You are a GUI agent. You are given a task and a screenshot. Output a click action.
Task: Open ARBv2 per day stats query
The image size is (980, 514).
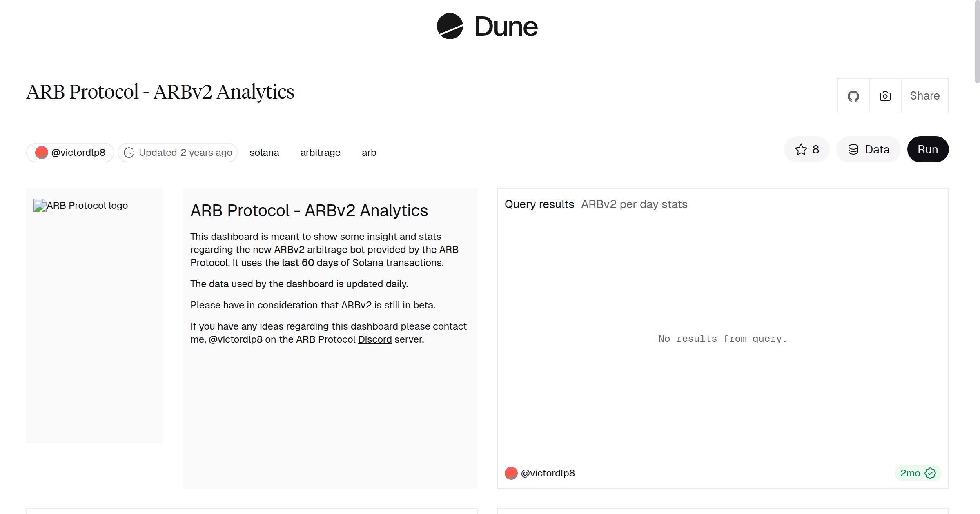634,204
